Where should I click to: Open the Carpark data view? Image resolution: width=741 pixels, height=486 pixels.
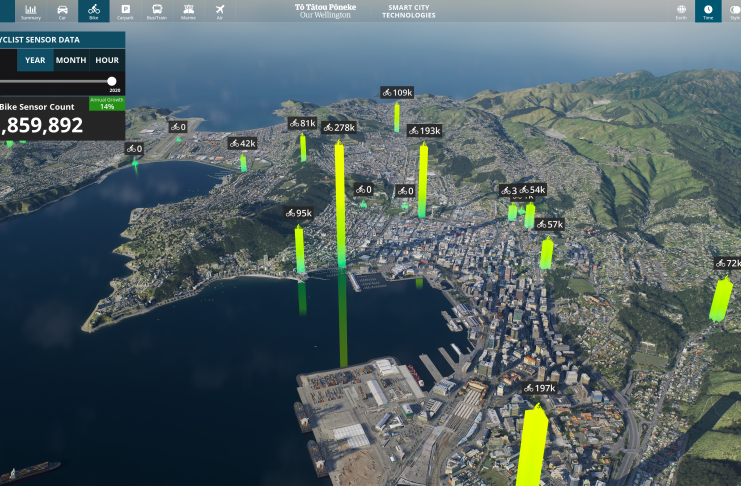pyautogui.click(x=125, y=11)
